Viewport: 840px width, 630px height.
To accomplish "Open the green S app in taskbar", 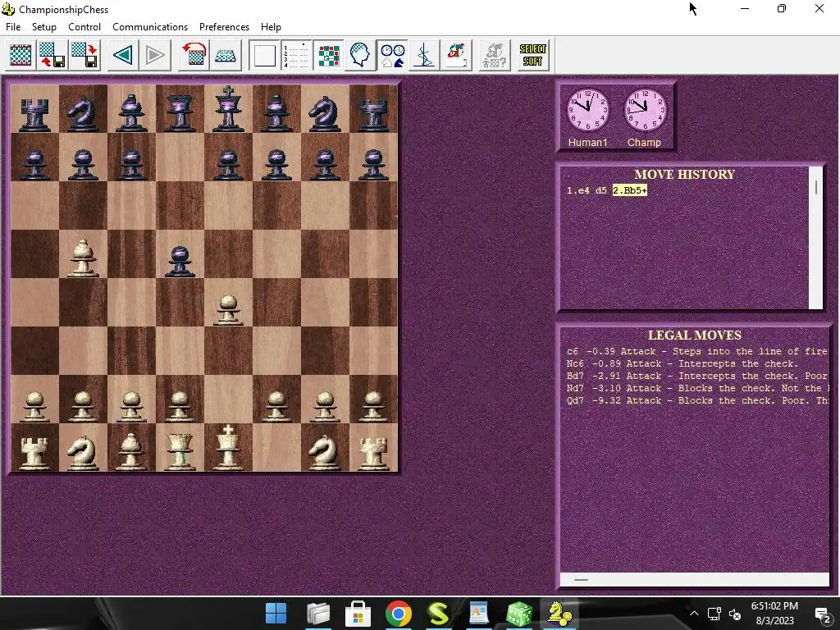I will point(438,614).
